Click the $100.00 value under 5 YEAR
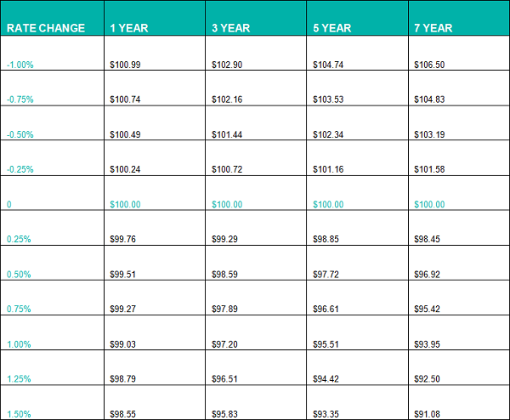The image size is (510, 420). coord(328,205)
